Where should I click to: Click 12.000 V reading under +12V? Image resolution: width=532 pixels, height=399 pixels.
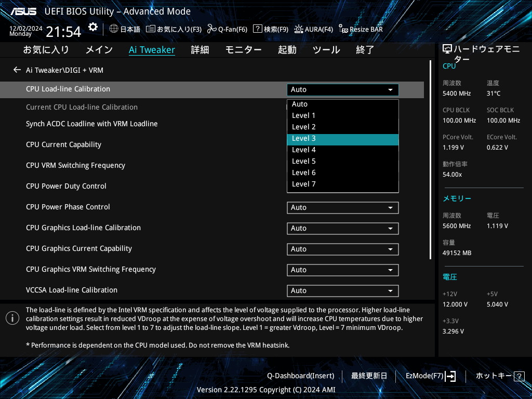point(455,304)
